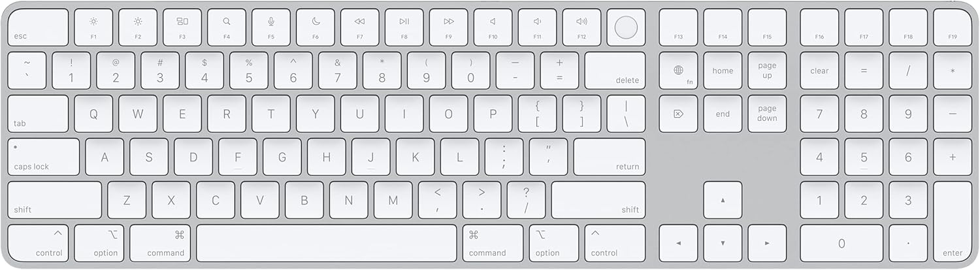The width and height of the screenshot is (980, 270).
Task: Click the numpad enter key
Action: tap(953, 222)
